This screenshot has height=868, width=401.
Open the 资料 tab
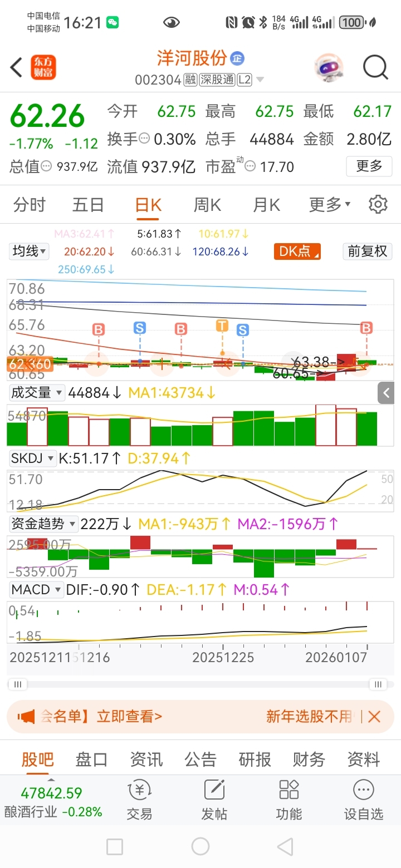[x=363, y=759]
